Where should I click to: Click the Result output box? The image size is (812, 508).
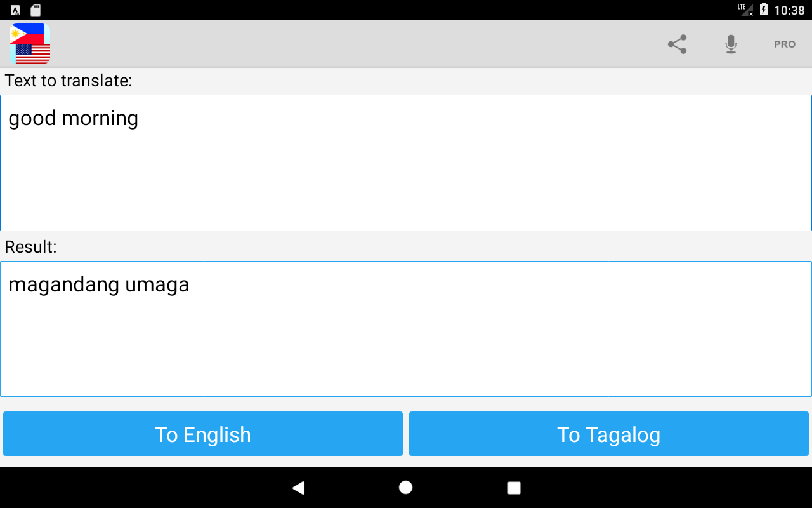click(406, 329)
